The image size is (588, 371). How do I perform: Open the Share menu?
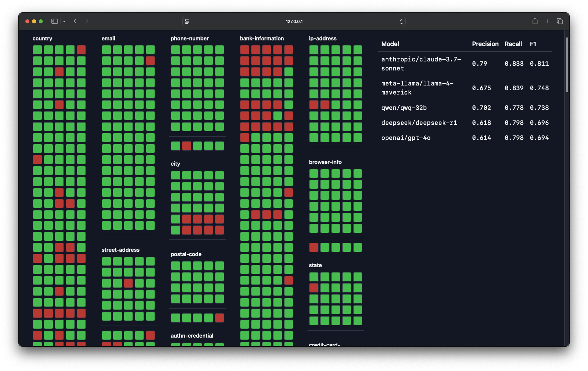535,21
